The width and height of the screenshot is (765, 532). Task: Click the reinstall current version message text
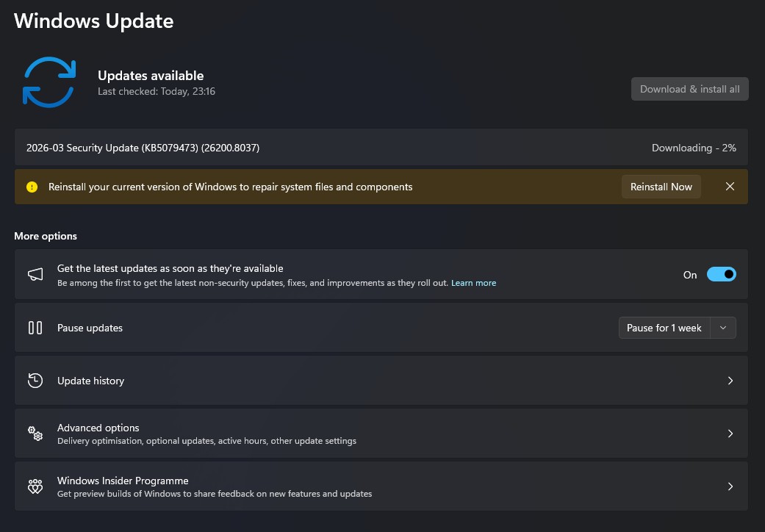click(230, 187)
